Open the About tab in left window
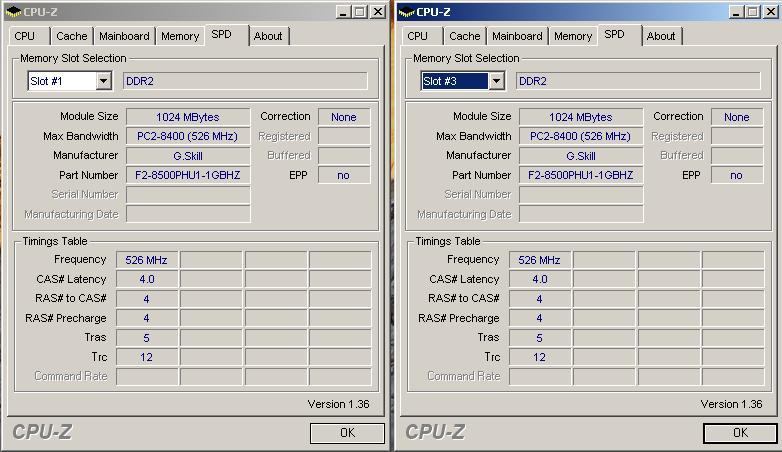The height and width of the screenshot is (452, 782). click(x=268, y=36)
